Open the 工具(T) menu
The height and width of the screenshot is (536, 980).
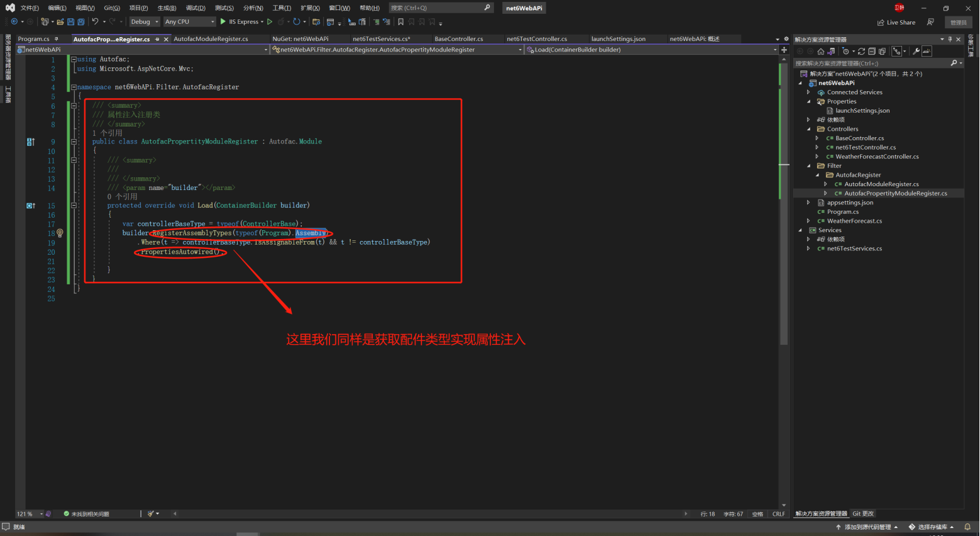click(282, 8)
